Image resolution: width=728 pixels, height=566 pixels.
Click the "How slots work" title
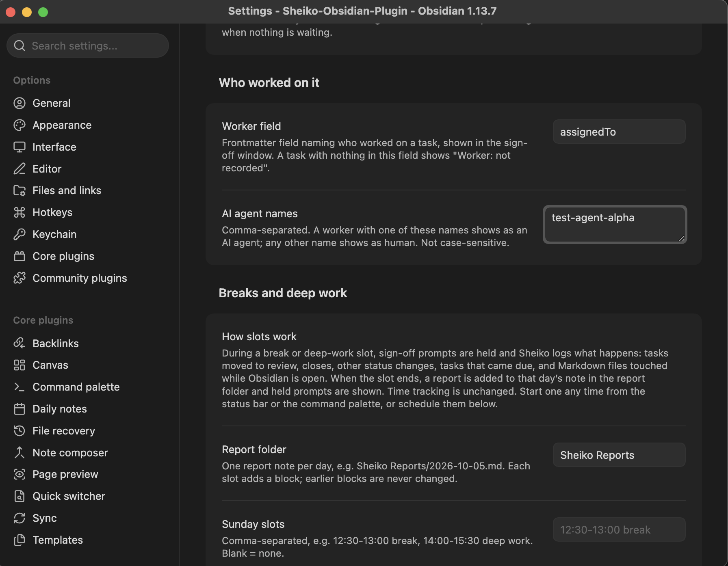click(259, 337)
